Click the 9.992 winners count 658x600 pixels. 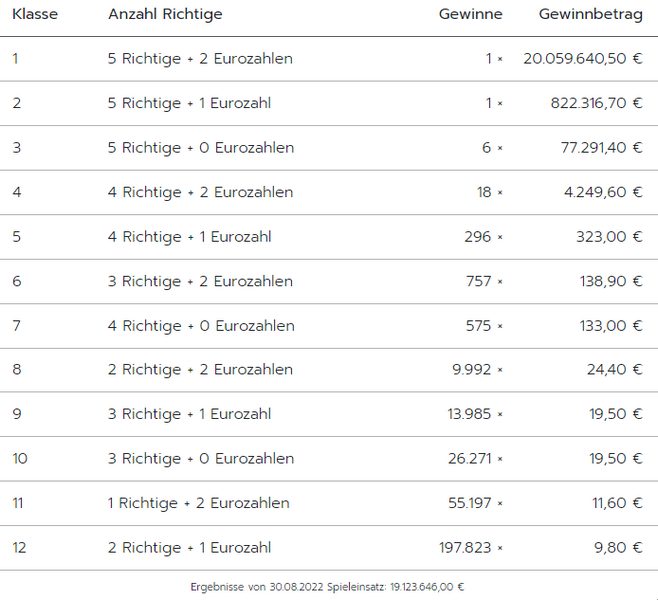[x=472, y=370]
